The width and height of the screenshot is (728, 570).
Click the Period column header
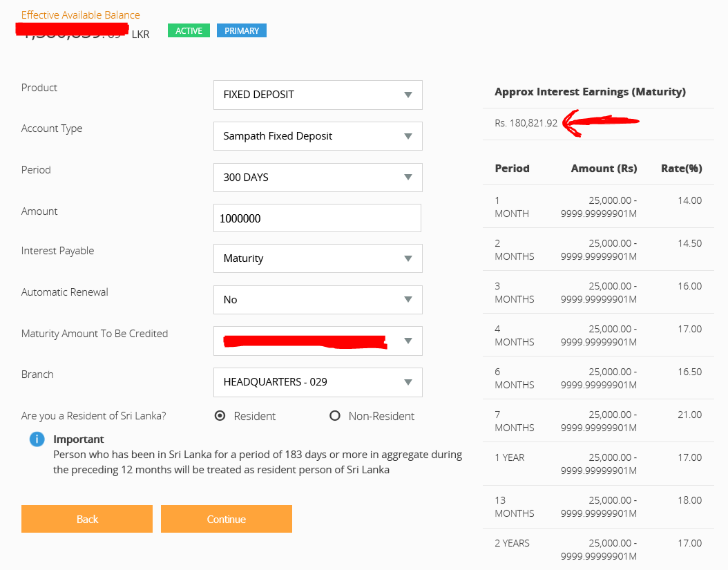pos(512,168)
